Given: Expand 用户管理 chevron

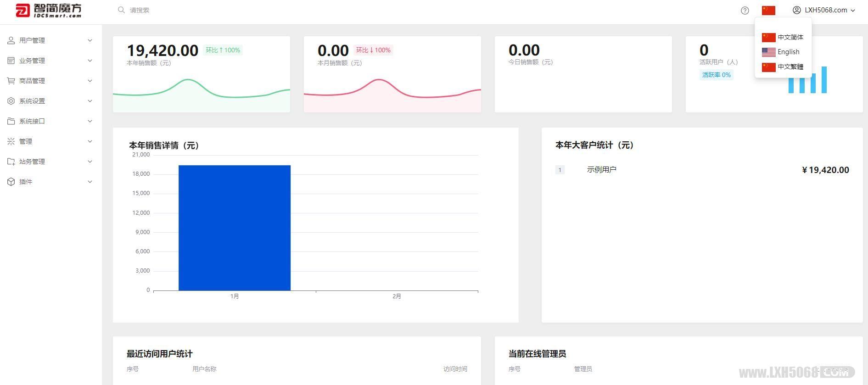Looking at the screenshot, I should point(90,40).
